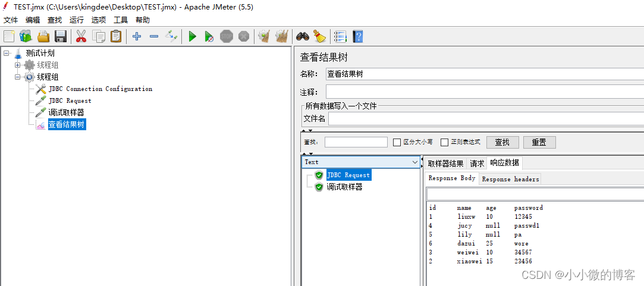Switch to 响应数据 tab
644x286 pixels.
coord(504,163)
